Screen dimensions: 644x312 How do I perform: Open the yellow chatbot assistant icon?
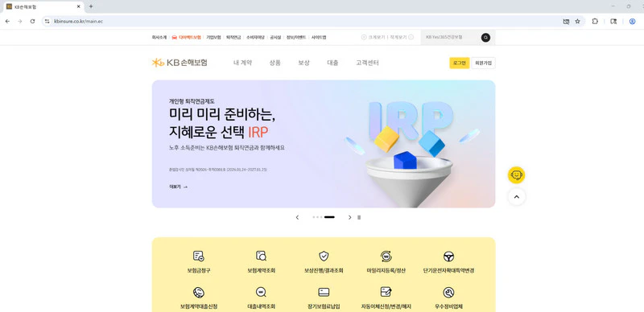pos(516,174)
